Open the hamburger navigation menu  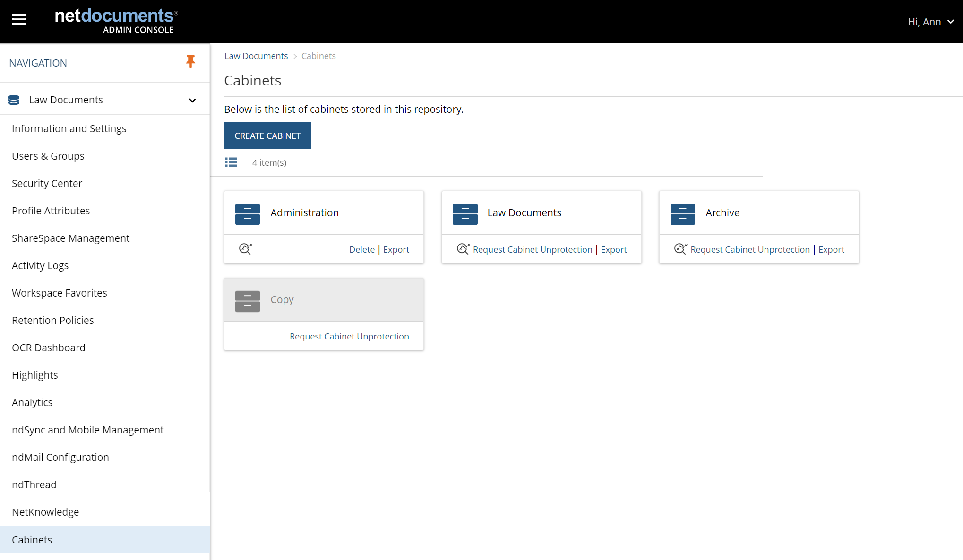[x=19, y=19]
